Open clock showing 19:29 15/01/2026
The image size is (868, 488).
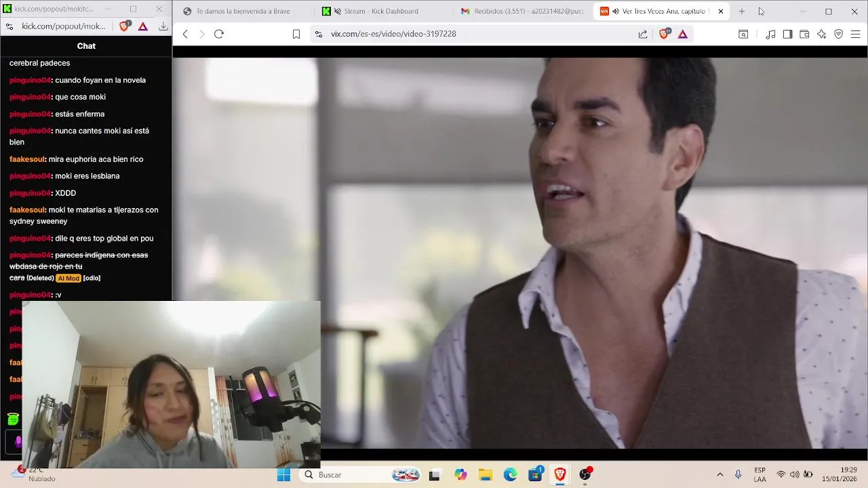(x=840, y=474)
